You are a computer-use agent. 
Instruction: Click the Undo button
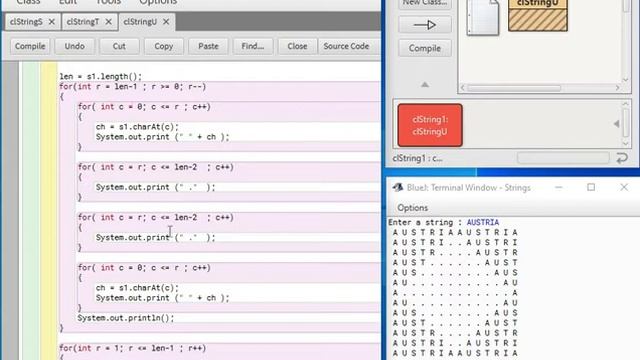[74, 46]
